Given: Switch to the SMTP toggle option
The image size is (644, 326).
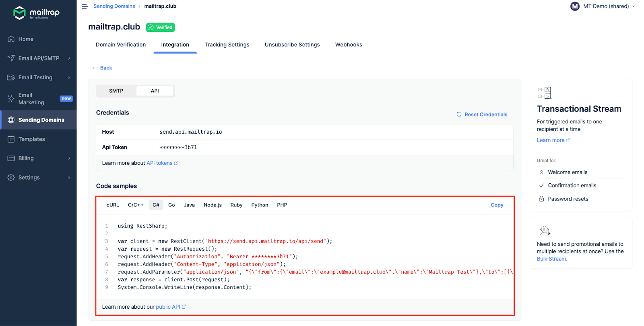Looking at the screenshot, I should [x=116, y=91].
